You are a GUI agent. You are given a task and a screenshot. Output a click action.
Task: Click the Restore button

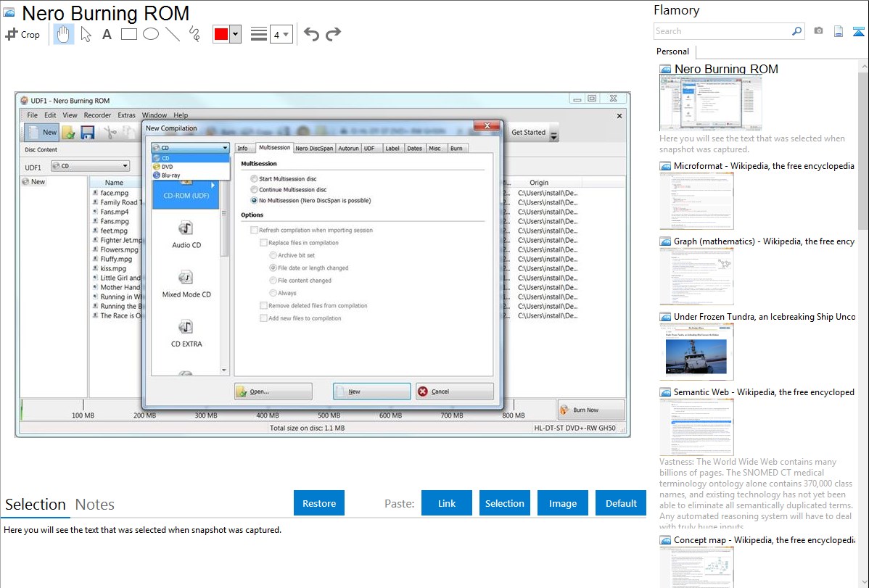[319, 503]
